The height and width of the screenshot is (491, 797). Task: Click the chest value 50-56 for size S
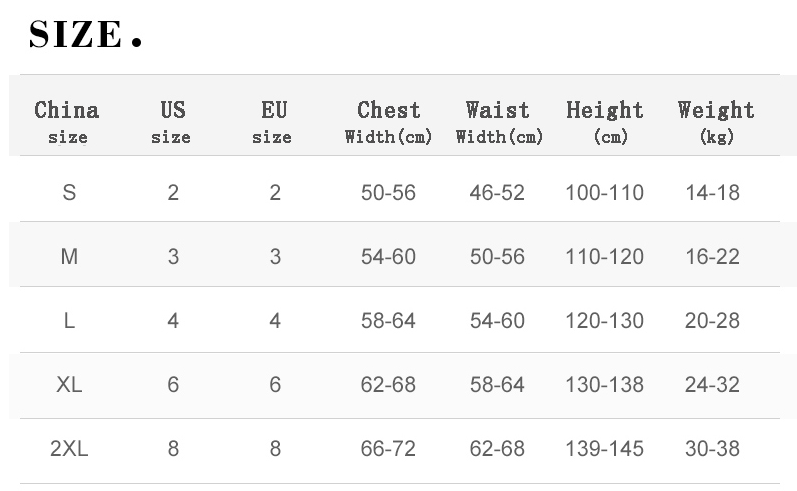pyautogui.click(x=388, y=192)
